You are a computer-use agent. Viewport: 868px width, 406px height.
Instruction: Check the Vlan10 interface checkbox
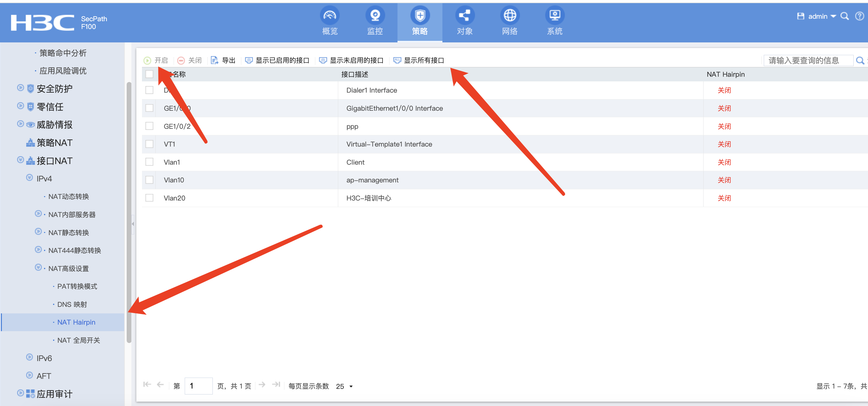pyautogui.click(x=149, y=180)
